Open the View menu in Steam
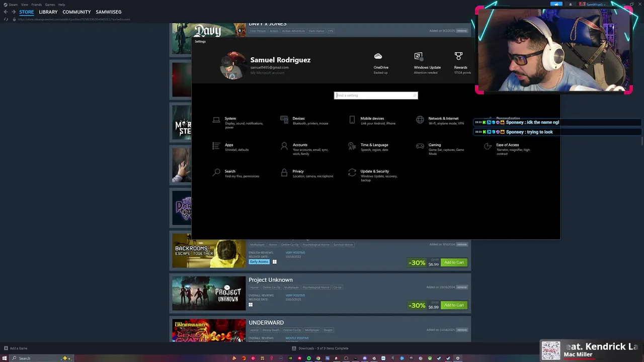The height and width of the screenshot is (362, 644). point(24,5)
